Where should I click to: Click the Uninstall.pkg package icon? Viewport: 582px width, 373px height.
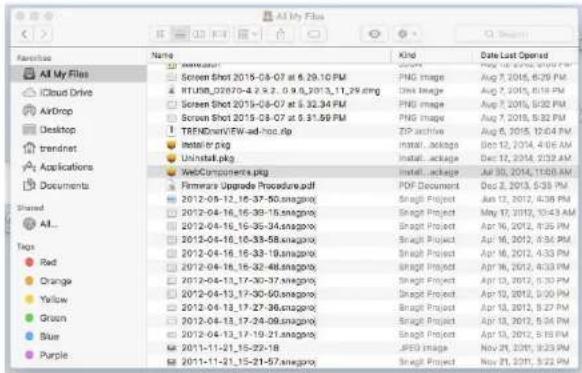pos(171,158)
